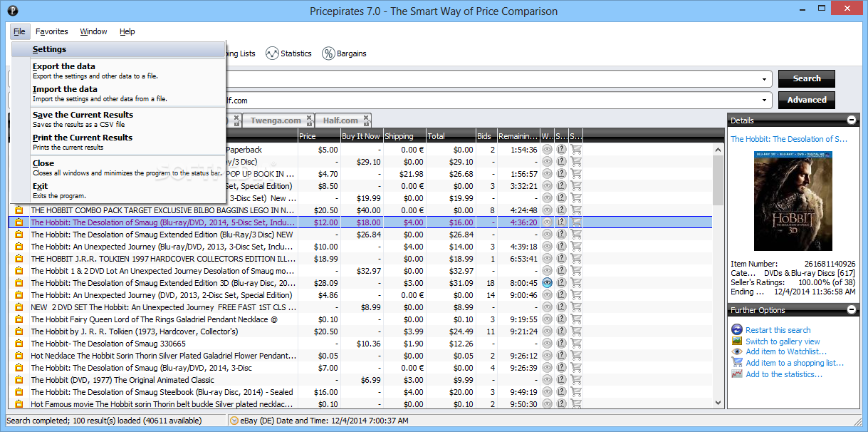Viewport: 868px width, 432px height.
Task: Click the cart icon in the 8:00:45 row
Action: click(x=576, y=283)
